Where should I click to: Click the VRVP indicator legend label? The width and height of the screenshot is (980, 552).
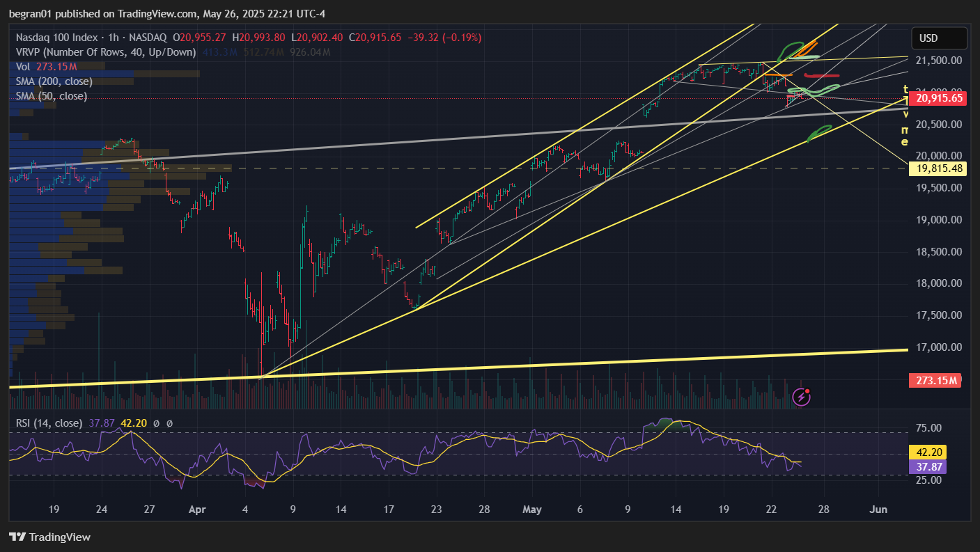tap(107, 52)
